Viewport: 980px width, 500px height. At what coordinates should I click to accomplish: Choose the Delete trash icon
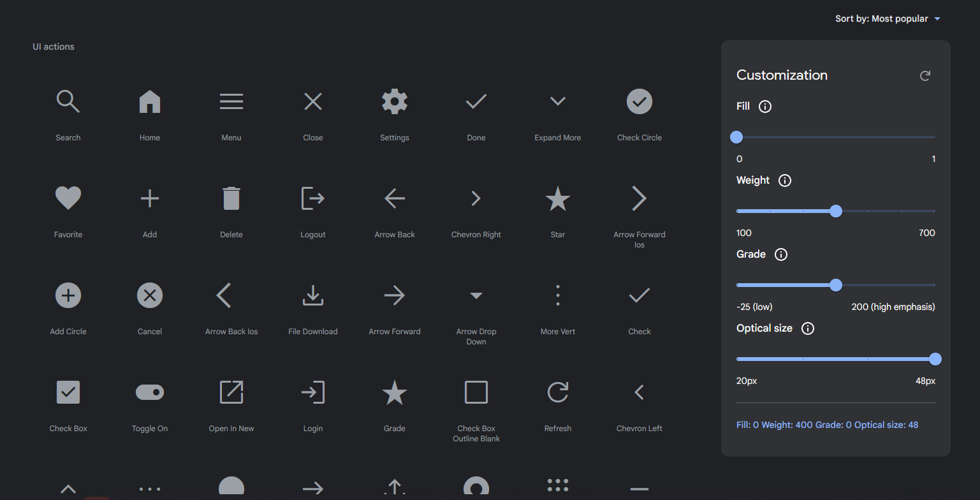231,198
